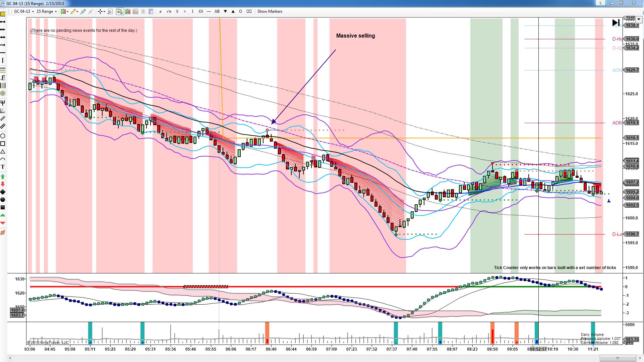644x362 pixels.
Task: Select the horizontal line drawing tool
Action: 3,53
